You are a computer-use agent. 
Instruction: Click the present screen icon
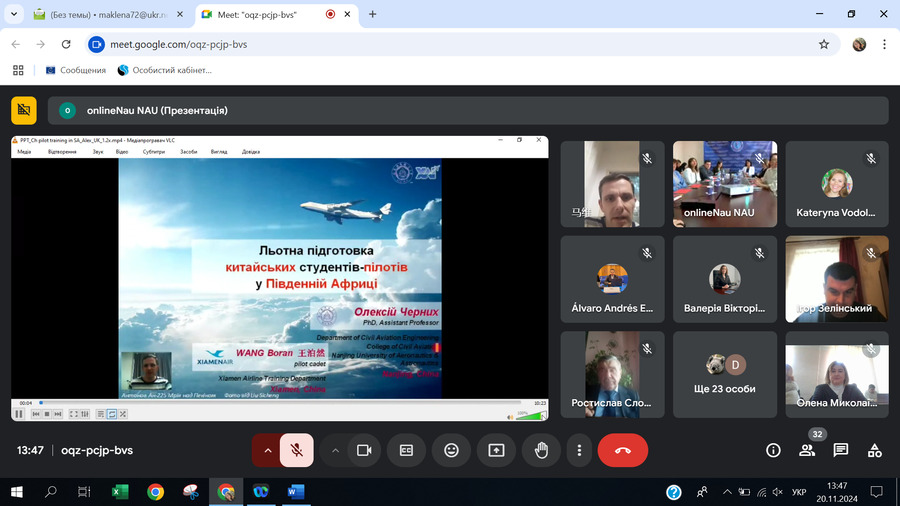tap(496, 451)
